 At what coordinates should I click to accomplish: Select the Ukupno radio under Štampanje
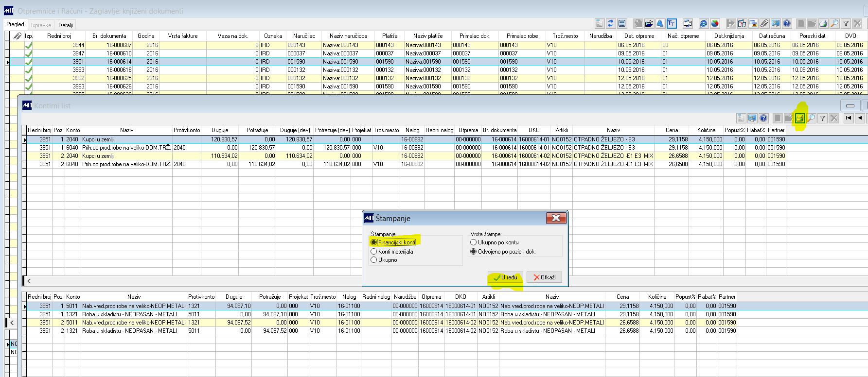pos(373,260)
